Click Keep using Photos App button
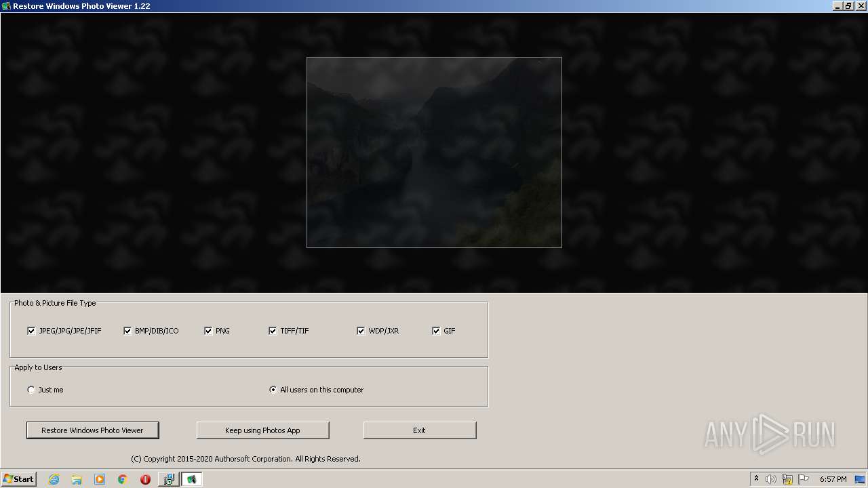Viewport: 868px width, 488px height. 262,430
